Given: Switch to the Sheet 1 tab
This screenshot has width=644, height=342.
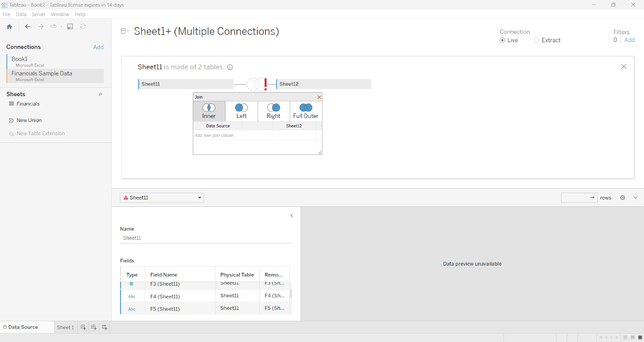Looking at the screenshot, I should click(x=65, y=327).
